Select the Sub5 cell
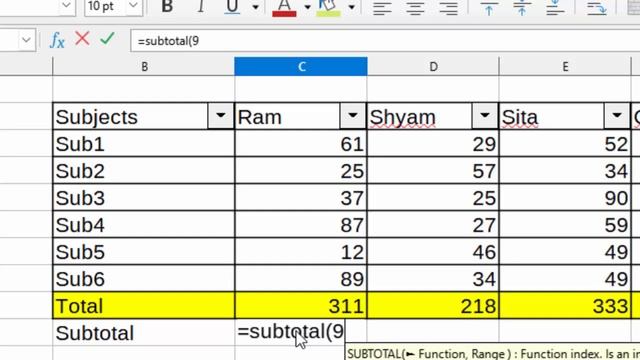The height and width of the screenshot is (360, 640). 144,251
